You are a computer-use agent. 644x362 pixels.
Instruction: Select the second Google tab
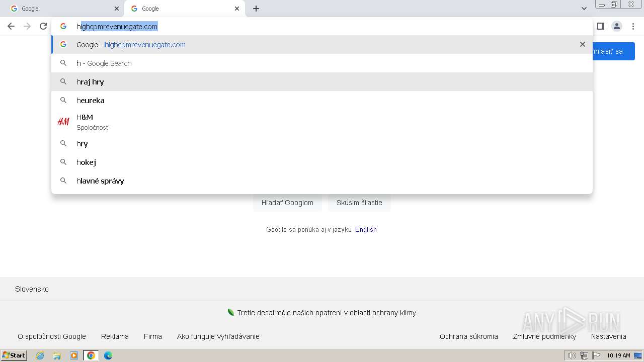click(185, 9)
